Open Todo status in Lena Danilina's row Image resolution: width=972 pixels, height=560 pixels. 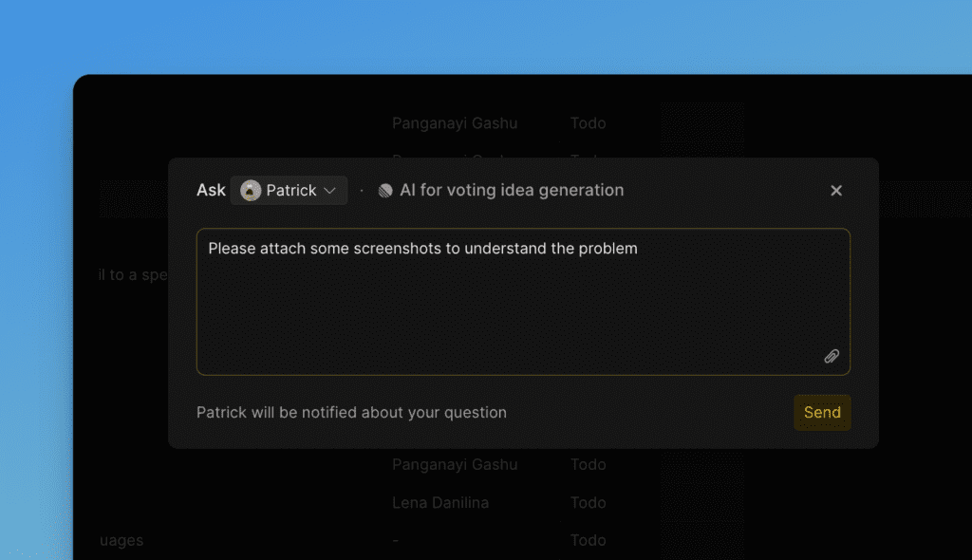588,503
